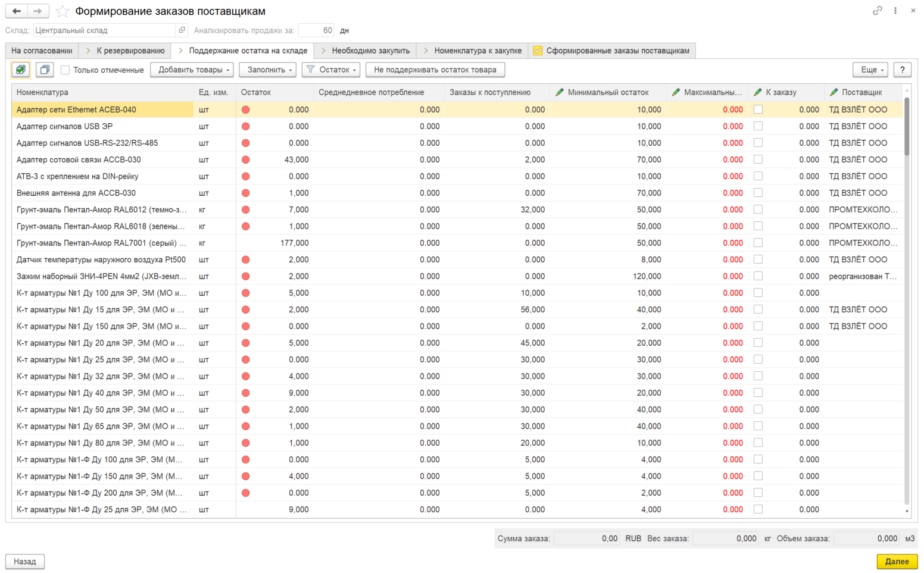Uncheck all rows with the empty boxes icon

coord(45,70)
